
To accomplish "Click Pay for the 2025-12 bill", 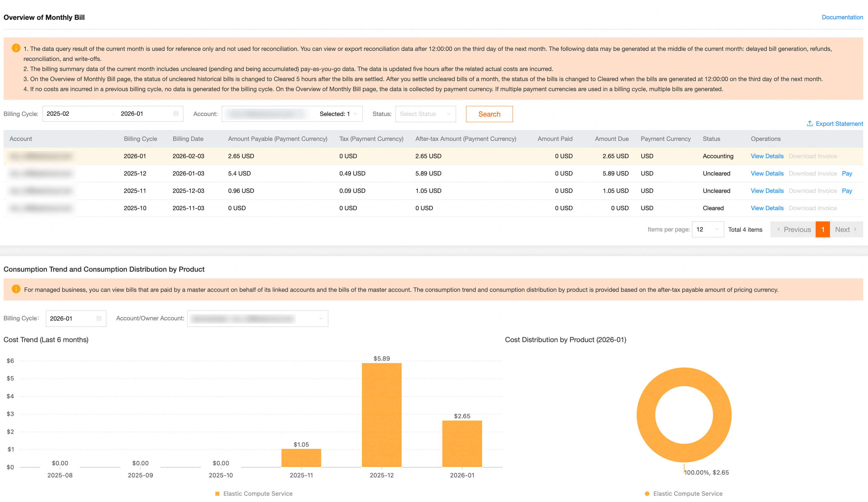I will coord(847,174).
